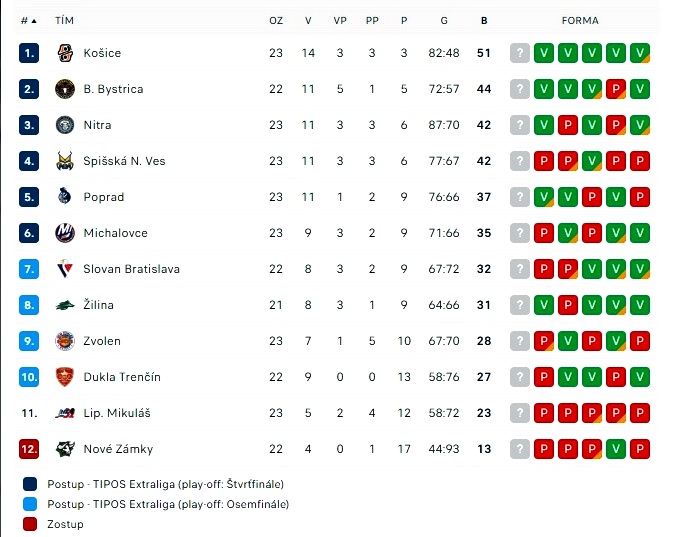This screenshot has height=537, width=673.
Task: Click the gray question mark next to Košice
Action: click(520, 53)
